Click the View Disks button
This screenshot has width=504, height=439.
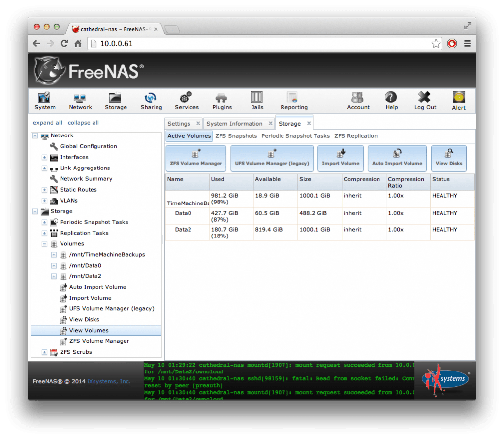click(x=449, y=158)
